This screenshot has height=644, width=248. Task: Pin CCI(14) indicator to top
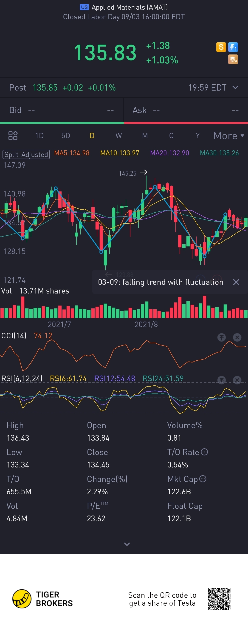coord(222,337)
